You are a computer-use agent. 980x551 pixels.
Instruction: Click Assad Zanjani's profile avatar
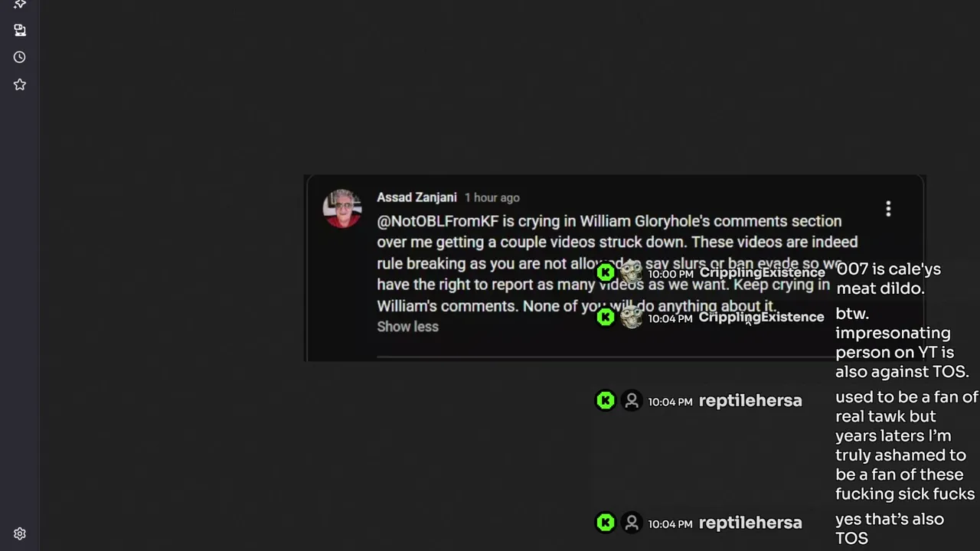coord(341,208)
